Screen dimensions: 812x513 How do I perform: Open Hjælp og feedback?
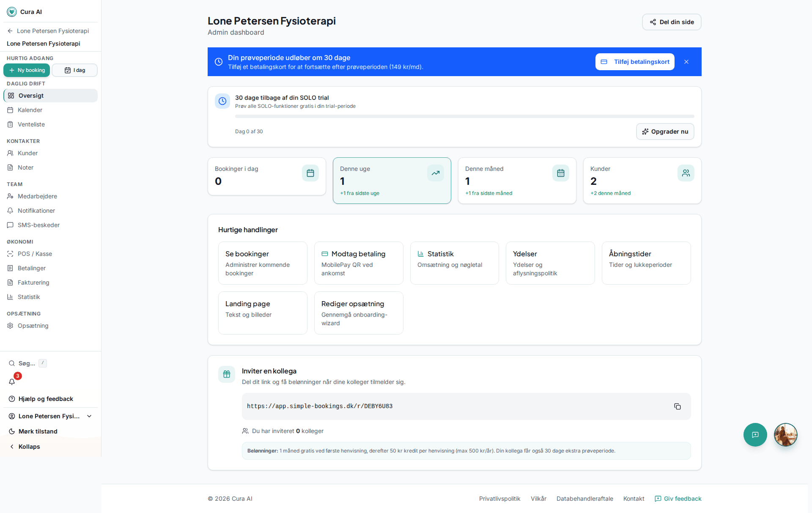coord(51,399)
